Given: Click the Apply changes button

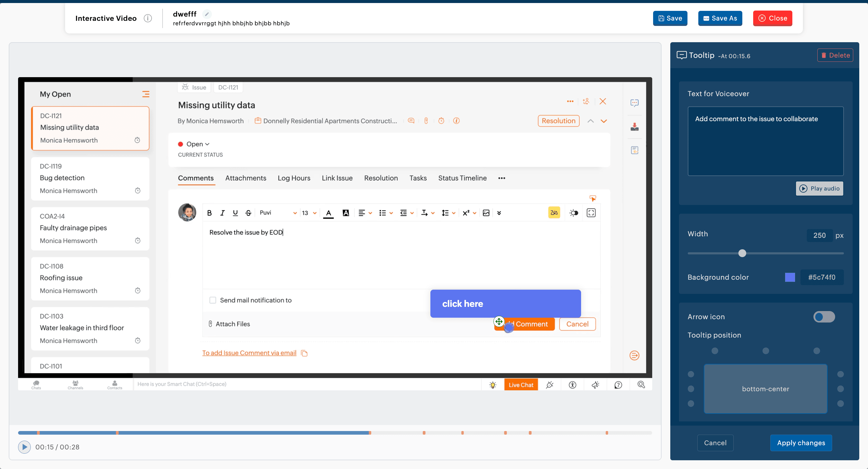Looking at the screenshot, I should click(800, 443).
